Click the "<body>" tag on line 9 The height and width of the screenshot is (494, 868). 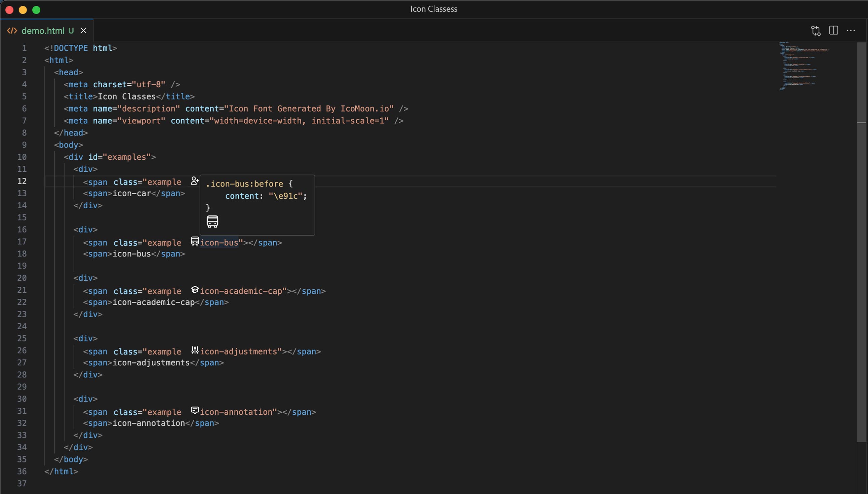[69, 145]
